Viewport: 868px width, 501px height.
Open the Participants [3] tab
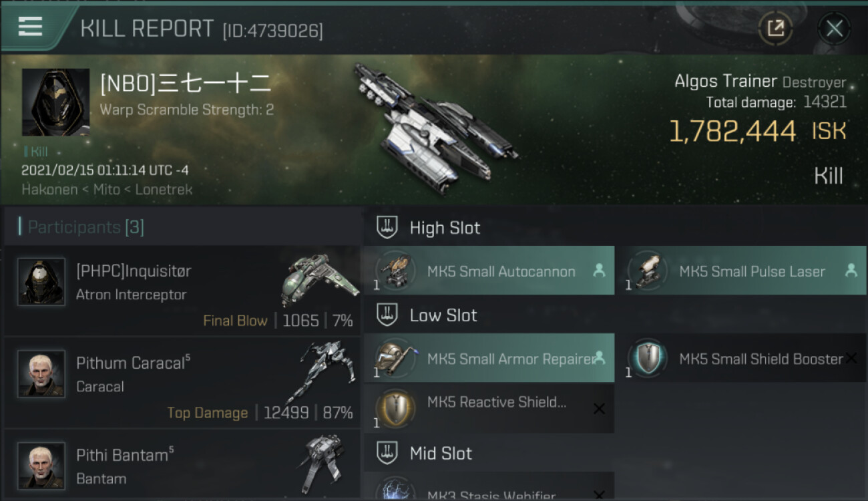(x=85, y=227)
